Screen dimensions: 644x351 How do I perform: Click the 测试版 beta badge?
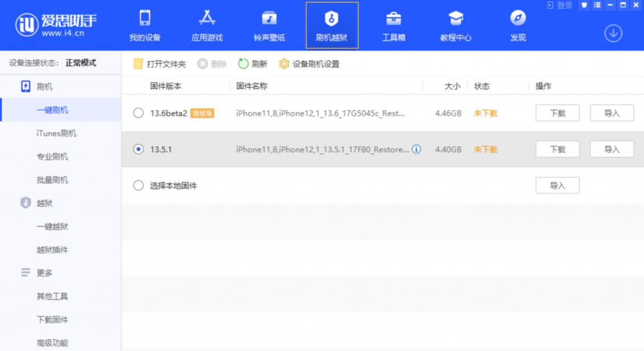pos(202,113)
